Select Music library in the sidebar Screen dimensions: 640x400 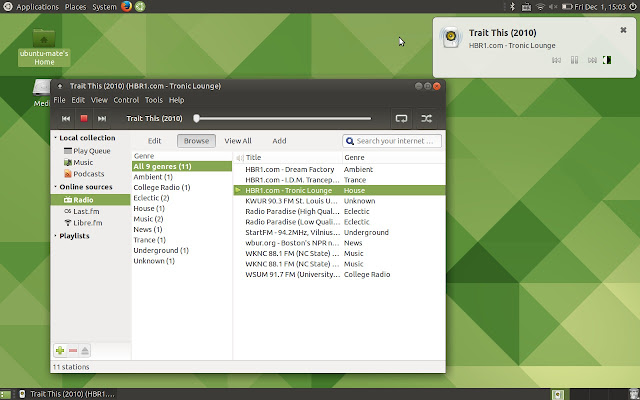(91, 162)
